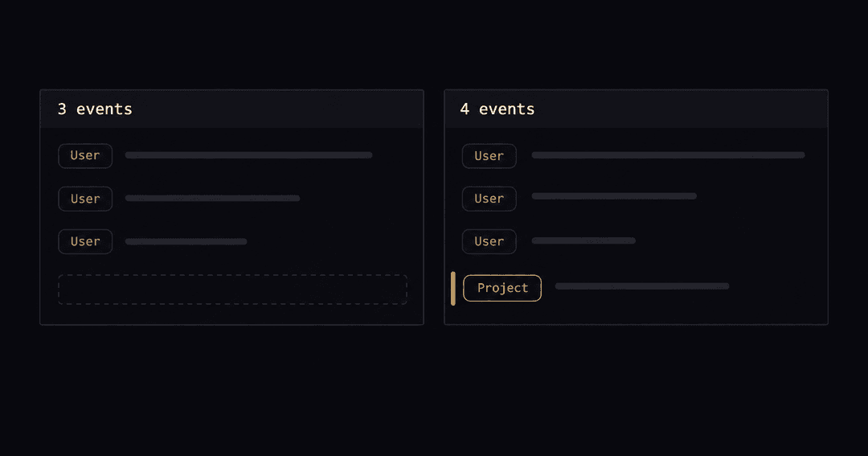Click the number 4 in the panel header
868x456 pixels.
tap(465, 109)
